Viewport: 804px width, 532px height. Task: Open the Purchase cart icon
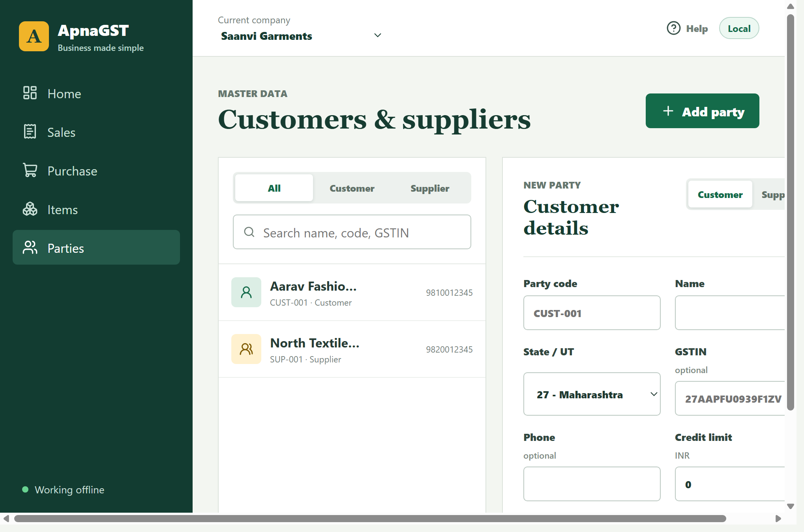point(30,170)
